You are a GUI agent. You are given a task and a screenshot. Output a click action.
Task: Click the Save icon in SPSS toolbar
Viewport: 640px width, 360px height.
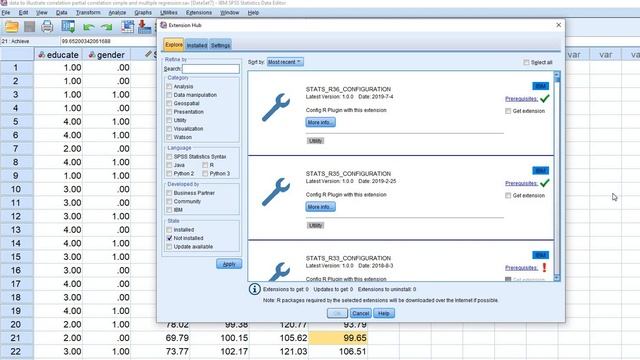29,27
